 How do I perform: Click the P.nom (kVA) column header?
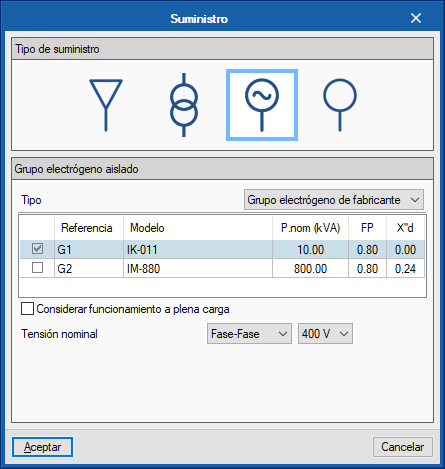(x=310, y=228)
